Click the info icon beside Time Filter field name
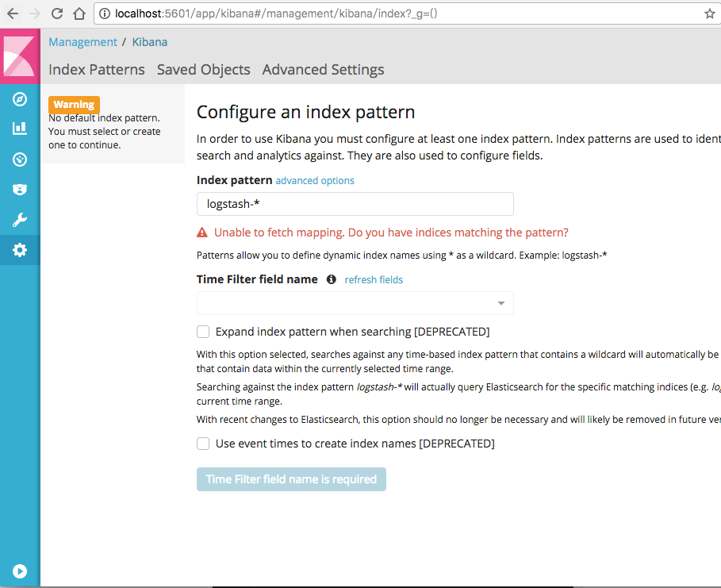The image size is (721, 588). coord(331,279)
